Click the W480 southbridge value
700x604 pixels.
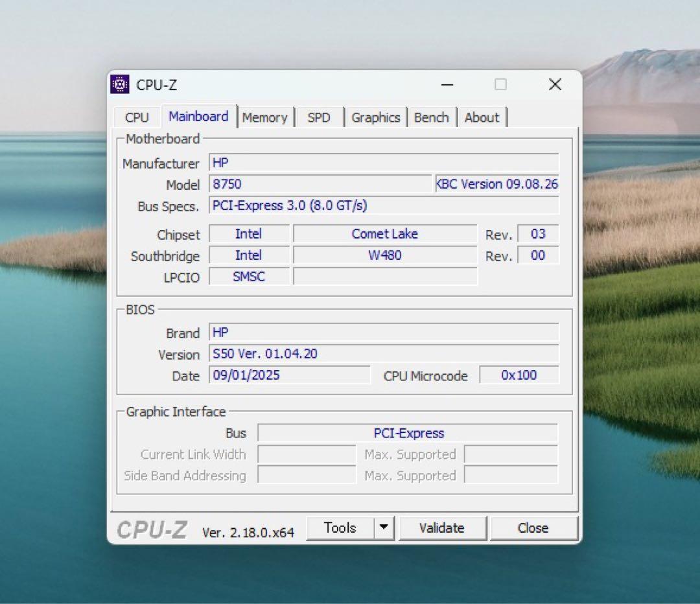(x=385, y=255)
